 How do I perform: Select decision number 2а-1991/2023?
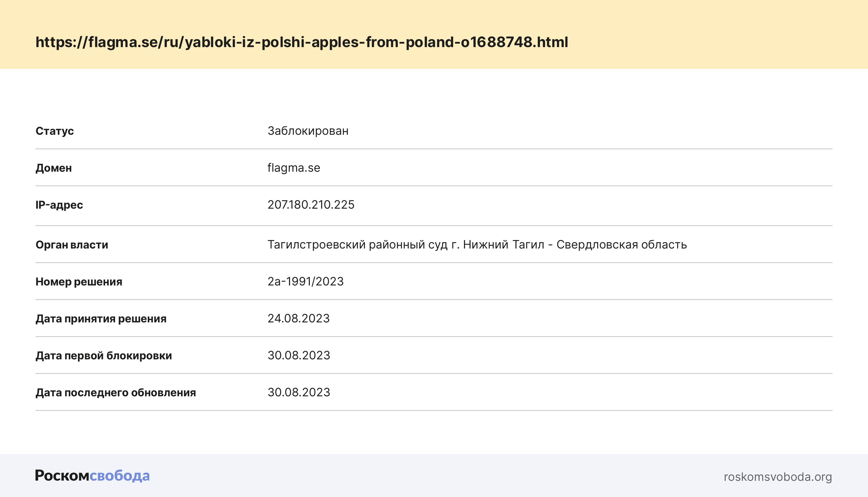[305, 281]
